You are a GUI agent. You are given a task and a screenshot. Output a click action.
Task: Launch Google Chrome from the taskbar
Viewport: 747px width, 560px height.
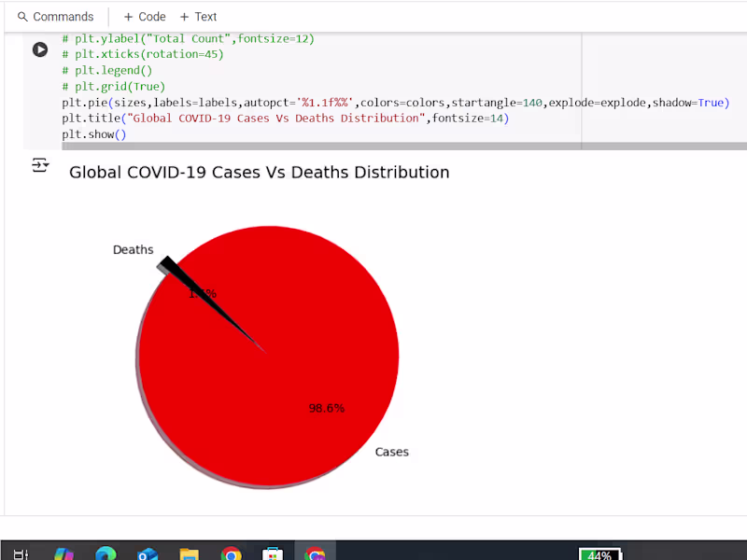231,553
